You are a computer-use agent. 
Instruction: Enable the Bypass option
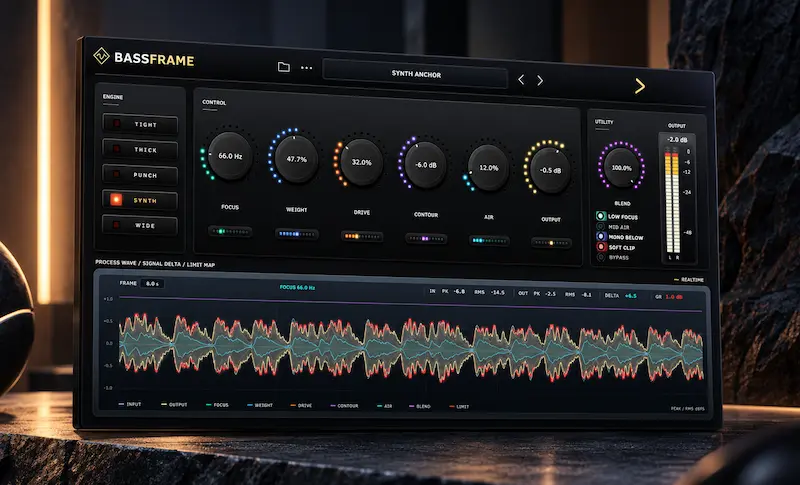point(613,258)
